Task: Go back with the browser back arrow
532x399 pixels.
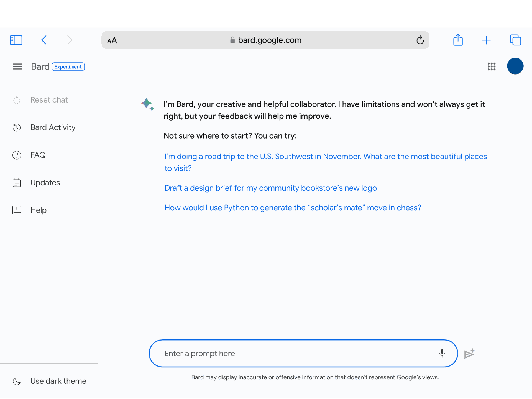Action: (44, 40)
